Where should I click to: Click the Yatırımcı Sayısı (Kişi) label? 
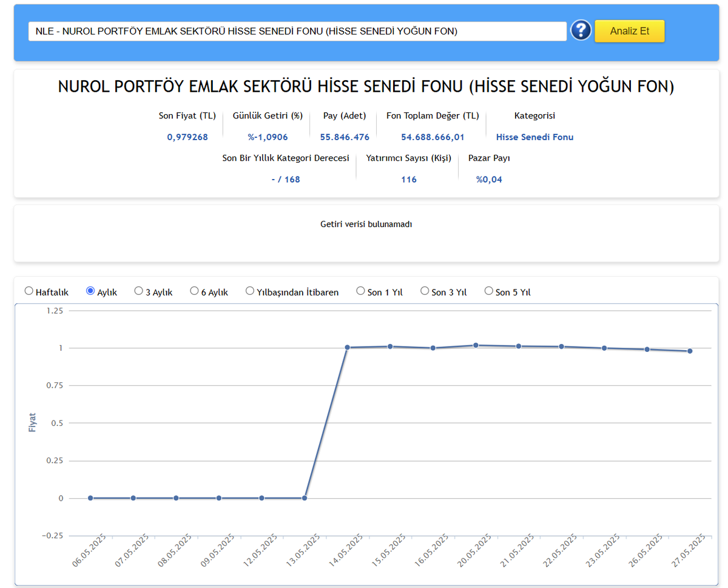tap(409, 158)
